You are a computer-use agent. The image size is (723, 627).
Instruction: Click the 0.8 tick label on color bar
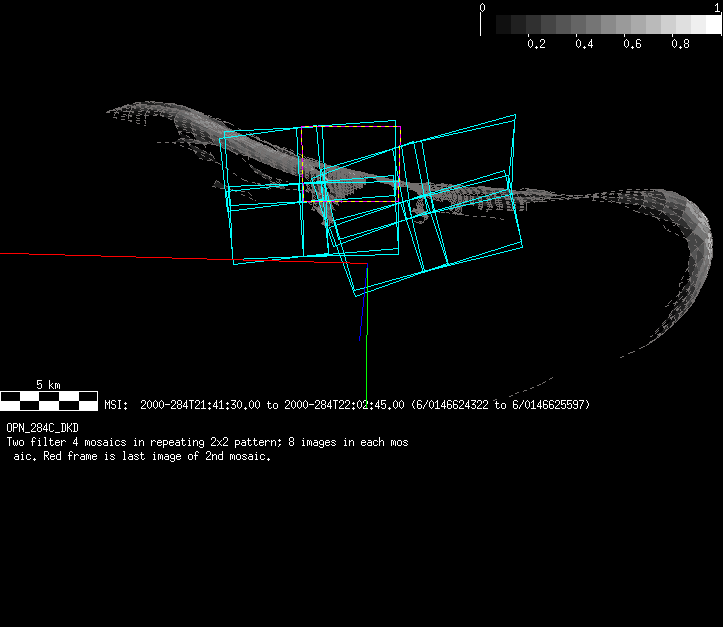point(680,44)
